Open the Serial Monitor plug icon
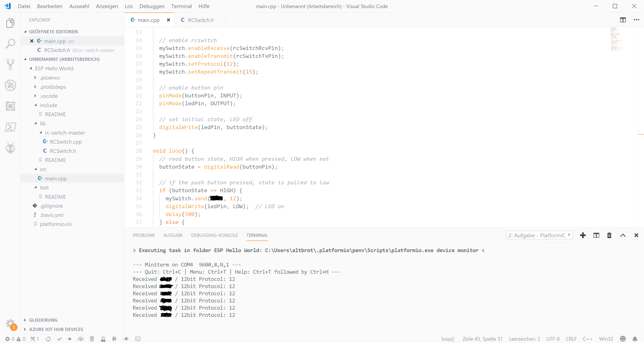This screenshot has width=644, height=343. [126, 339]
